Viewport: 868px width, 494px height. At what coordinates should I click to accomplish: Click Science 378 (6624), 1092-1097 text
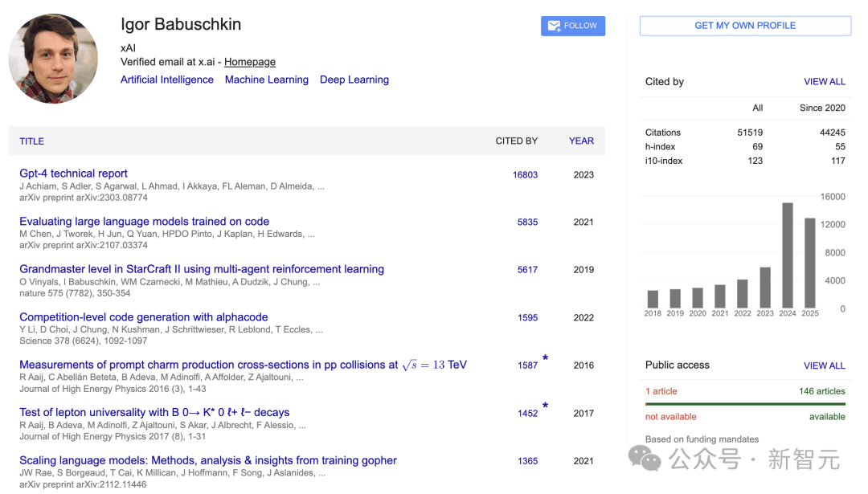pyautogui.click(x=83, y=341)
